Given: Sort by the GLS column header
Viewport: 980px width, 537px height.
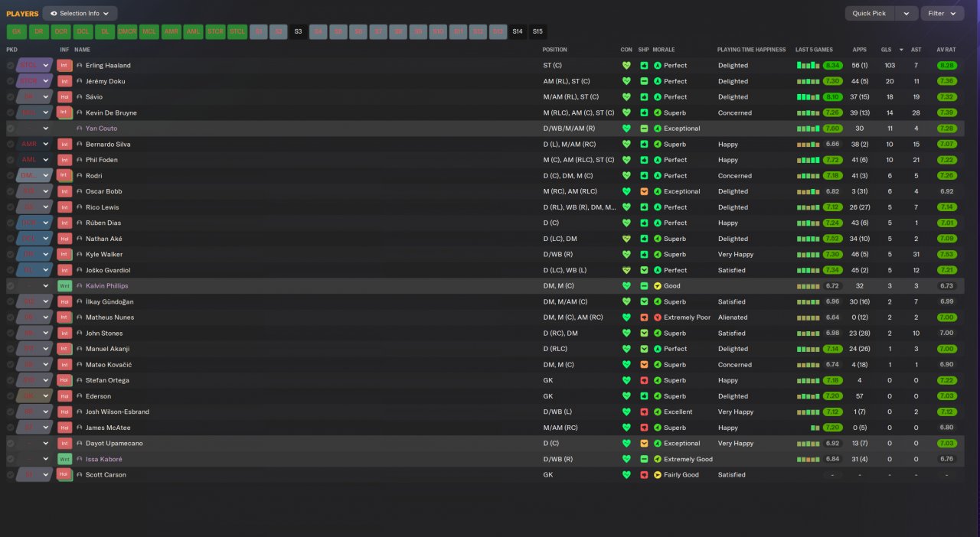Looking at the screenshot, I should pyautogui.click(x=886, y=50).
